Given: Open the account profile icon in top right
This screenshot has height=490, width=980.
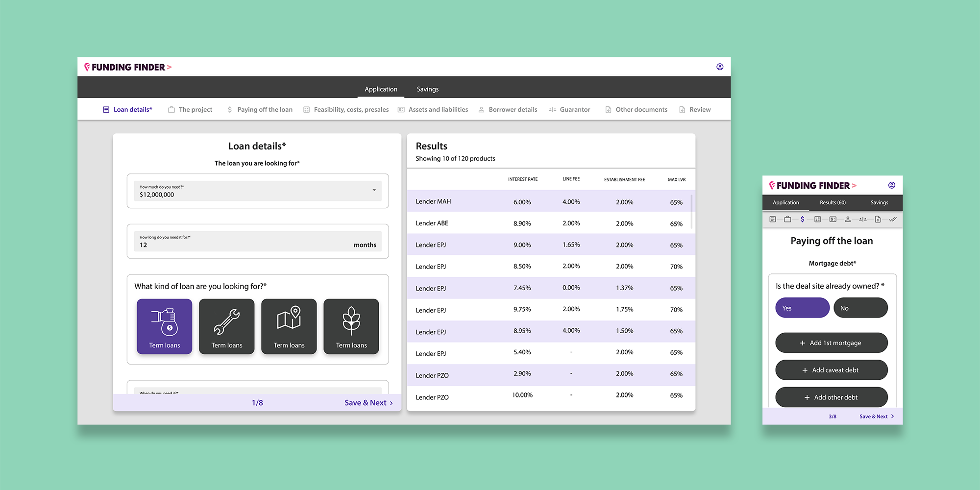Looking at the screenshot, I should [719, 67].
